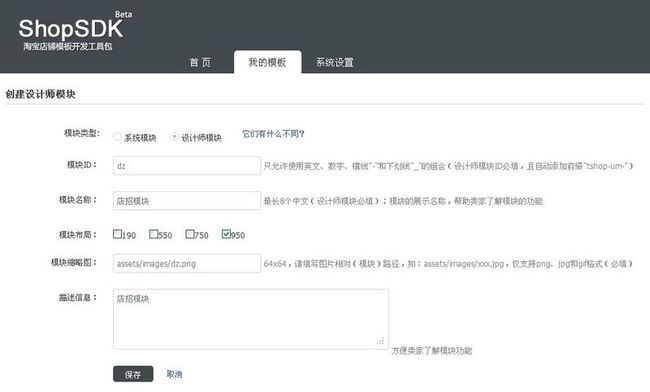The height and width of the screenshot is (392, 650).
Task: Check the 750 layout checkbox
Action: coord(189,234)
